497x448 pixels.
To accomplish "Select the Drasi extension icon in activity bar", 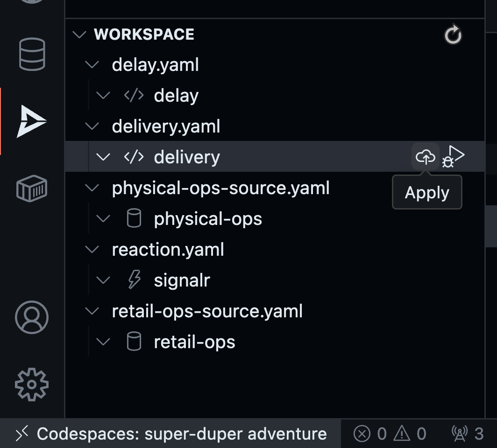I will (x=31, y=121).
